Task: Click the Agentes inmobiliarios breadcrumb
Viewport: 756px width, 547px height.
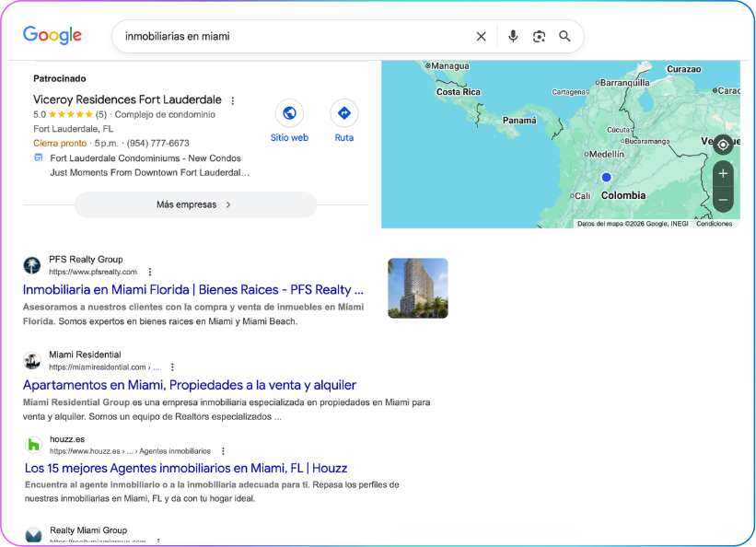Action: [175, 451]
